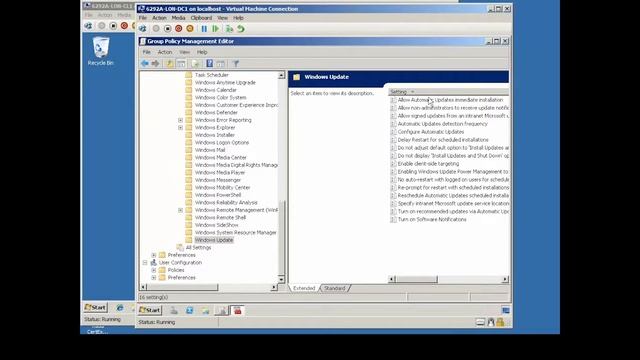This screenshot has height=360, width=640.
Task: Select the Windows Defender folder
Action: point(216,112)
